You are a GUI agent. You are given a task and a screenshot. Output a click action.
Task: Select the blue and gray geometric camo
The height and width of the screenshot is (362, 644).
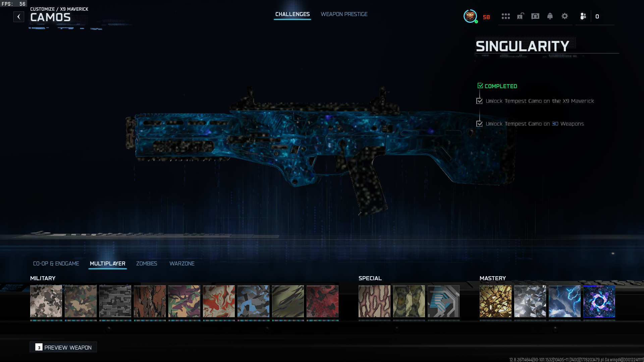pyautogui.click(x=254, y=301)
